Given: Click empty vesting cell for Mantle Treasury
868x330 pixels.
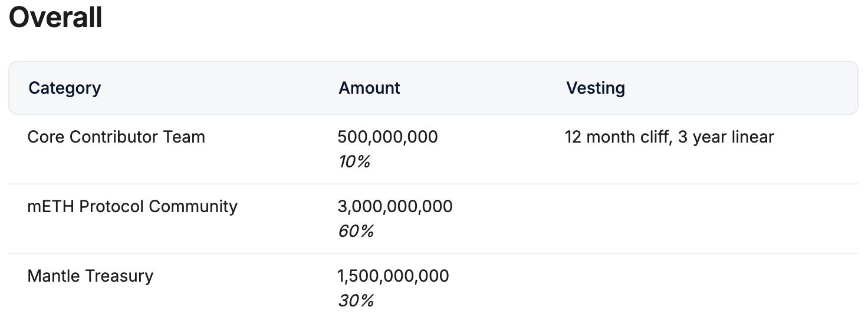Looking at the screenshot, I should (x=706, y=289).
